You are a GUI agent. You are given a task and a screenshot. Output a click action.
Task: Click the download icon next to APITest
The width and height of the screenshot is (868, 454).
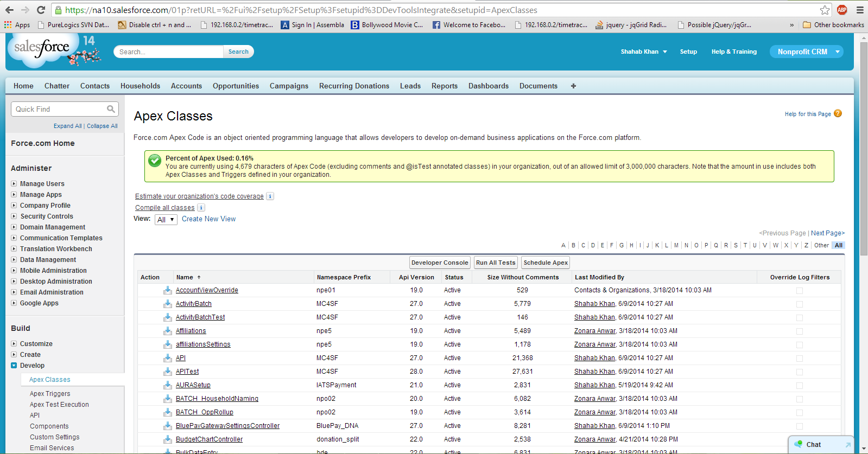[x=168, y=372]
